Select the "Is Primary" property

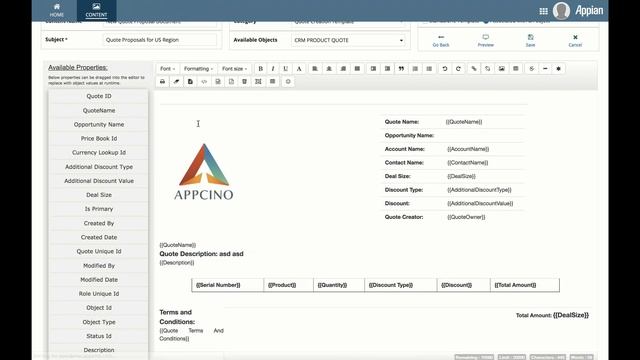pos(99,209)
